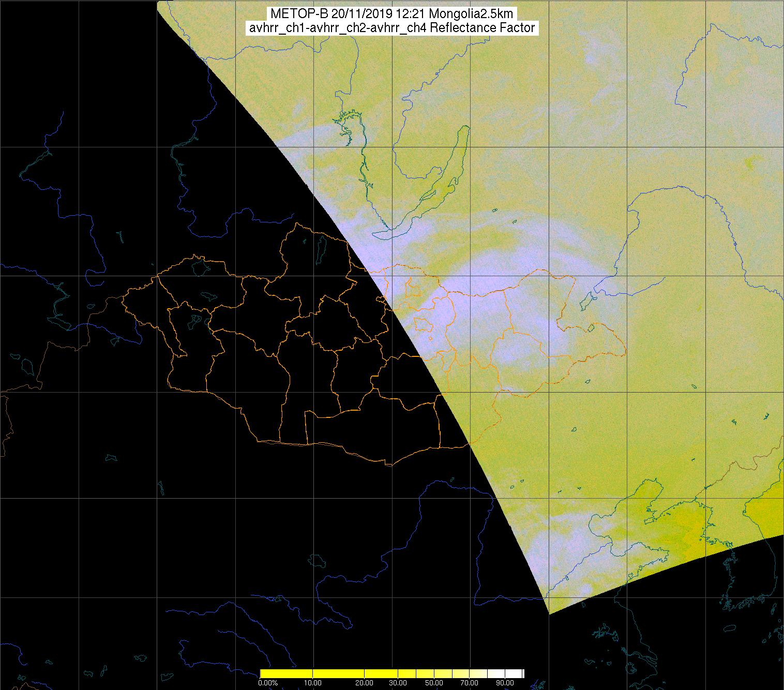Click the '30.00' colorbar label

coord(398,683)
